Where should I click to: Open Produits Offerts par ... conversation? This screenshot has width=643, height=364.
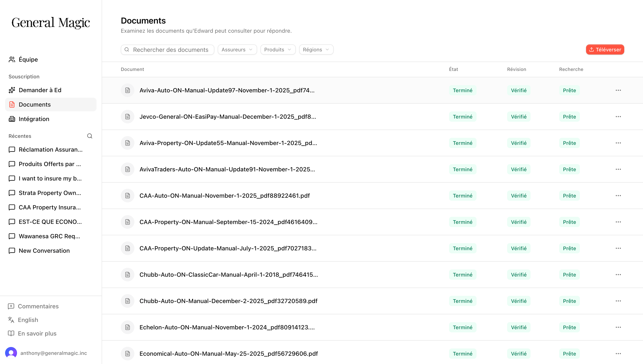point(51,164)
